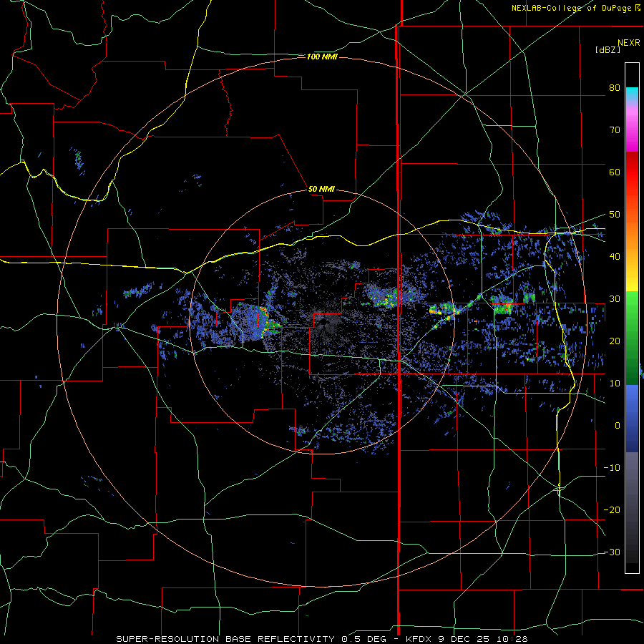Click the -20 value on dBZ scale
This screenshot has height=644, width=644.
tap(612, 510)
